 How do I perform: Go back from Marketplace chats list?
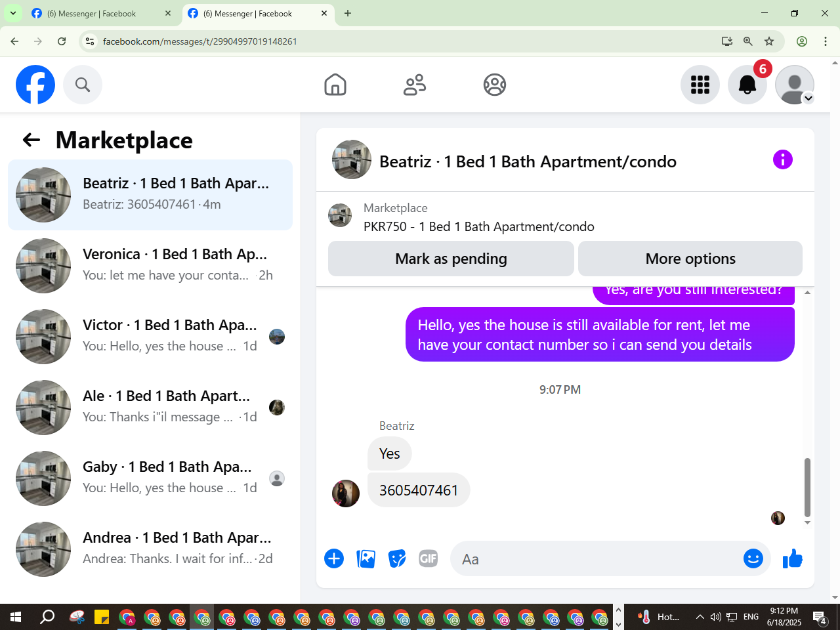pyautogui.click(x=31, y=140)
